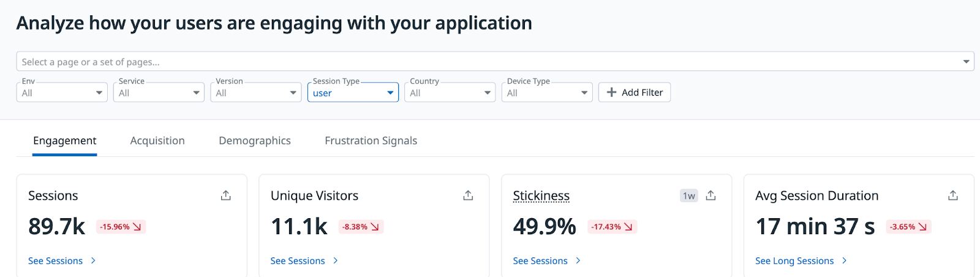Viewport: 980px width, 277px height.
Task: Open the Frustration Signals tab
Action: click(x=371, y=141)
